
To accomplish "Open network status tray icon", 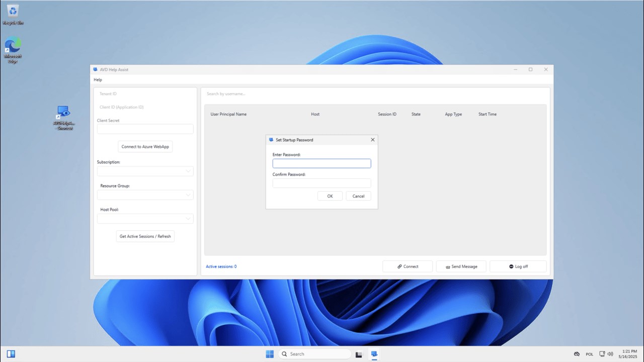I will point(602,354).
